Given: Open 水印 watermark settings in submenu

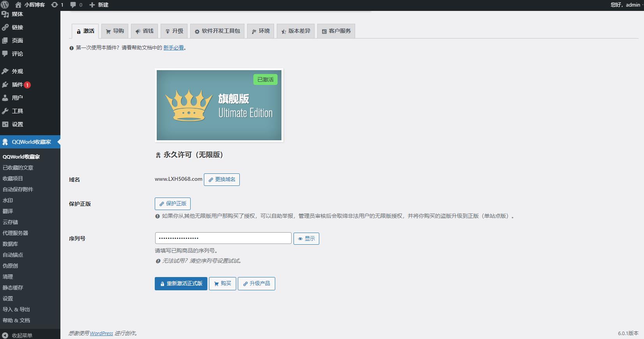Looking at the screenshot, I should (x=8, y=200).
